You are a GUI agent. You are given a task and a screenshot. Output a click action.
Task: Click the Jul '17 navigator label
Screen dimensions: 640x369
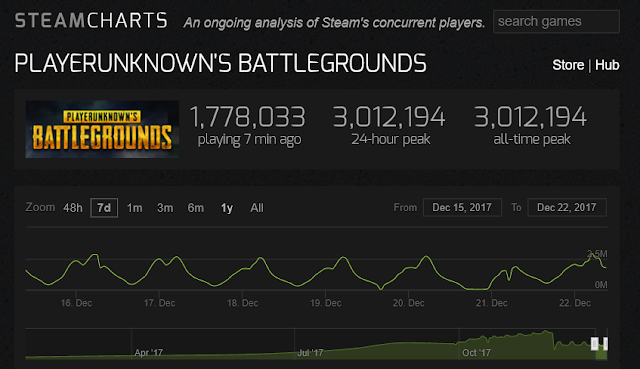310,353
